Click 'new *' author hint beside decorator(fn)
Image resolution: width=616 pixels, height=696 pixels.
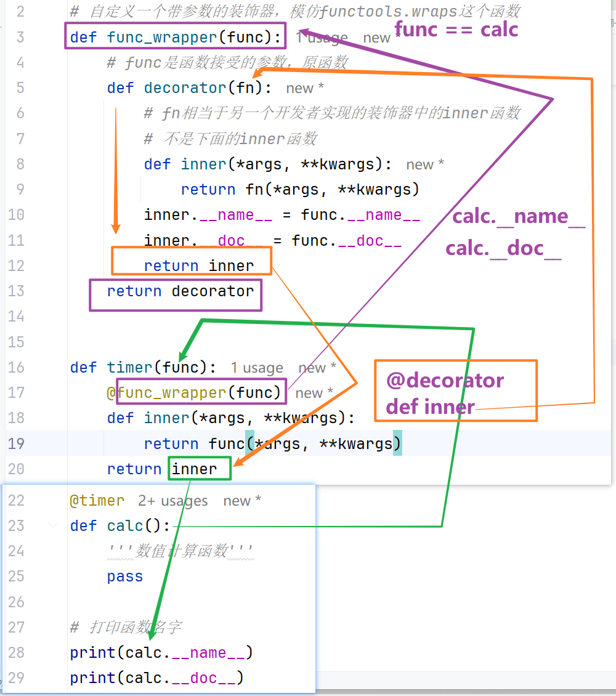pyautogui.click(x=305, y=88)
